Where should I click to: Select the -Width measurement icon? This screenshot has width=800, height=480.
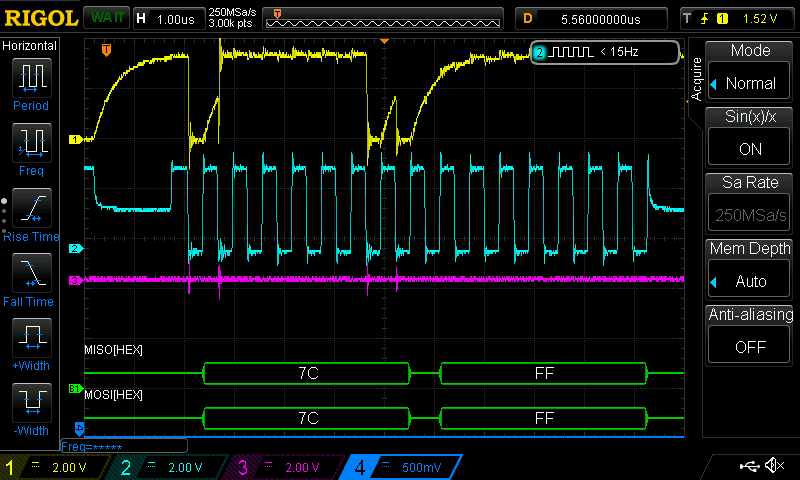[32, 402]
